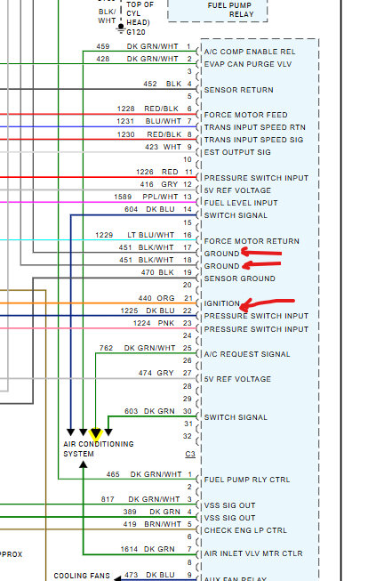Click "5V REF VOLTAGE" at pin 12
Screen dimensions: 392x581
[x=237, y=190]
